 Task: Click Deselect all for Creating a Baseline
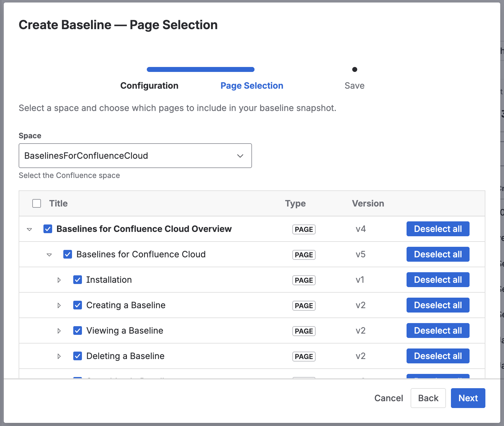click(x=438, y=305)
